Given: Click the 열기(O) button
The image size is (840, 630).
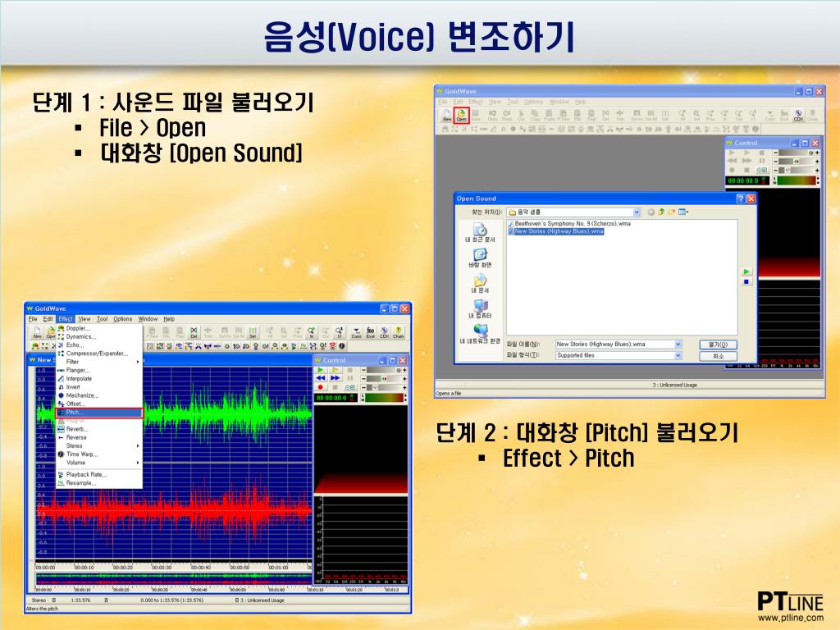Looking at the screenshot, I should (x=718, y=345).
